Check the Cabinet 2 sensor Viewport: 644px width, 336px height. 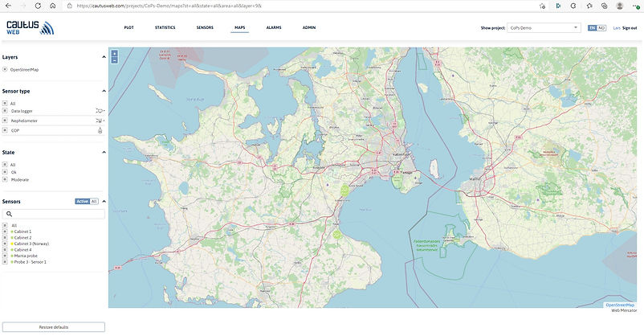(x=5, y=237)
